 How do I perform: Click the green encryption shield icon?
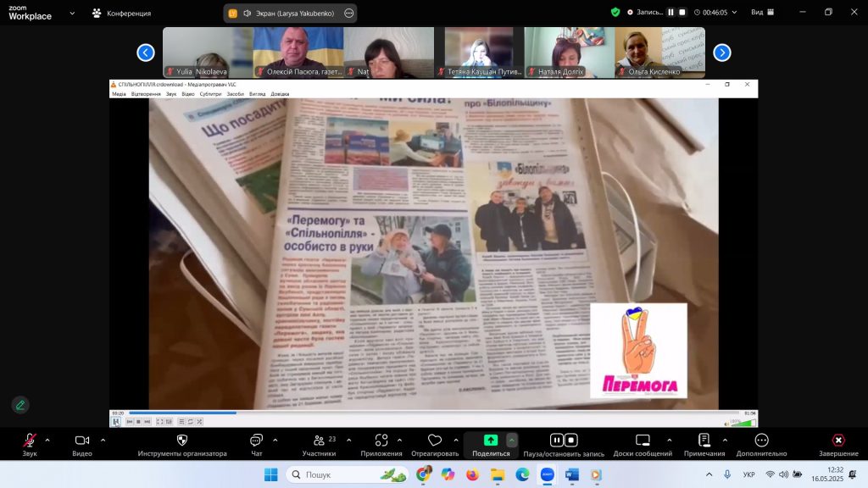tap(615, 12)
